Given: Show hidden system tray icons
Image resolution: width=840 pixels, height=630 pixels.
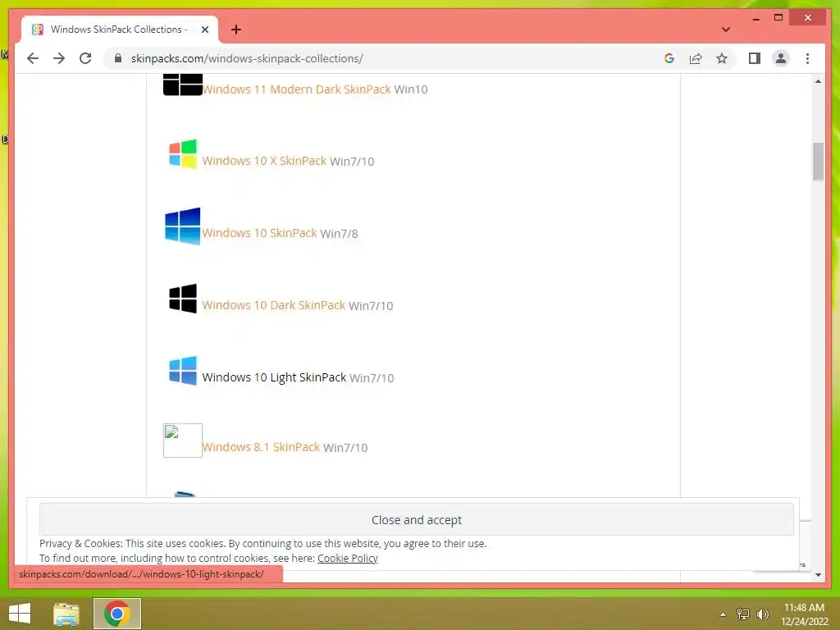Looking at the screenshot, I should tap(724, 614).
